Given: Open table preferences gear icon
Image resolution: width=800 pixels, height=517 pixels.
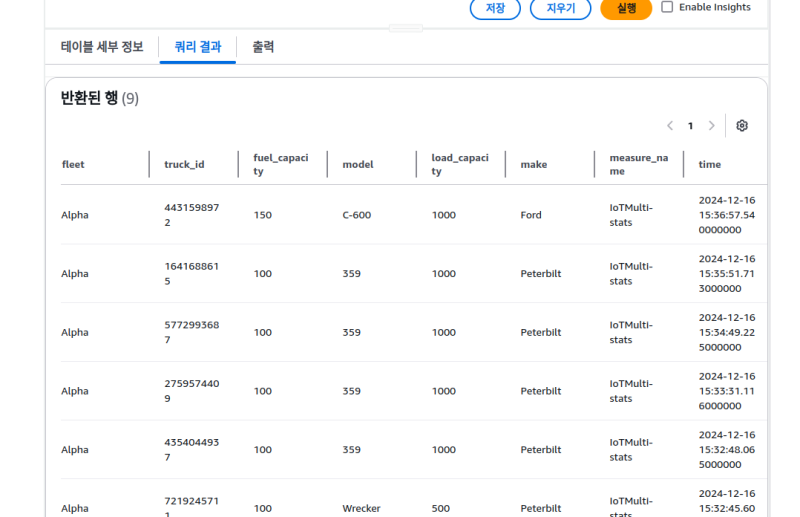Looking at the screenshot, I should tap(742, 126).
